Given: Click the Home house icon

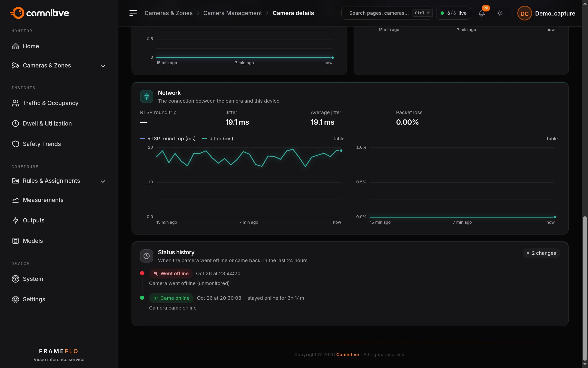Looking at the screenshot, I should (16, 46).
